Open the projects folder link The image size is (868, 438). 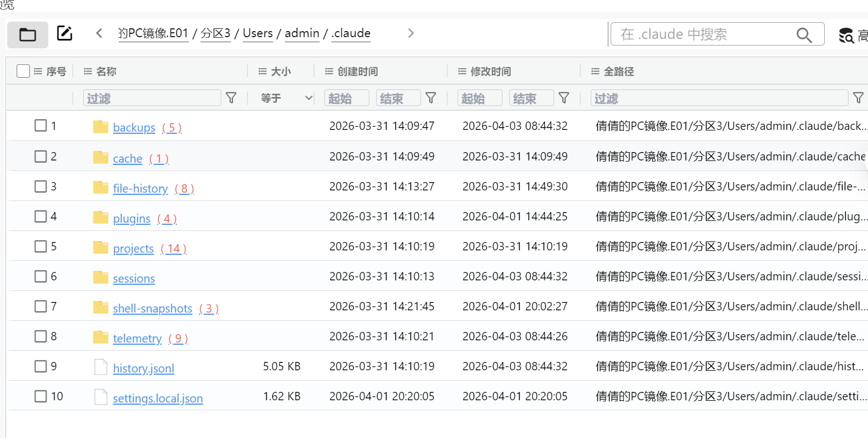133,249
